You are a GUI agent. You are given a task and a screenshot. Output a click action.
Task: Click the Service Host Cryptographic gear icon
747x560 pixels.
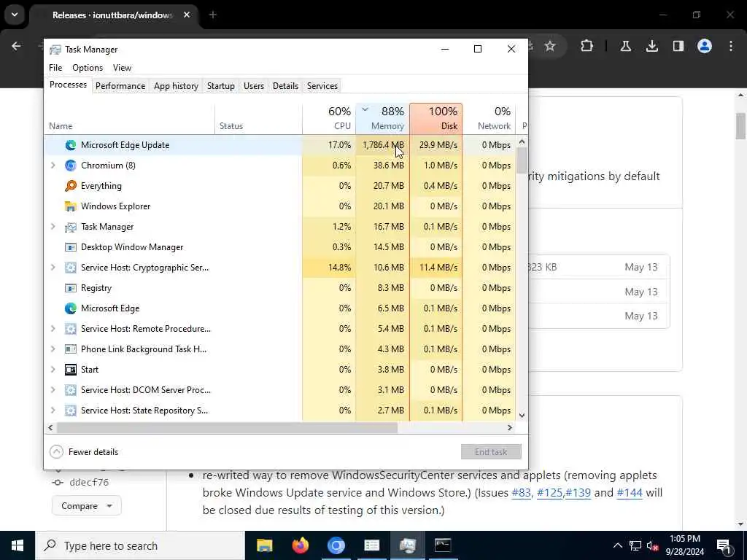click(71, 268)
